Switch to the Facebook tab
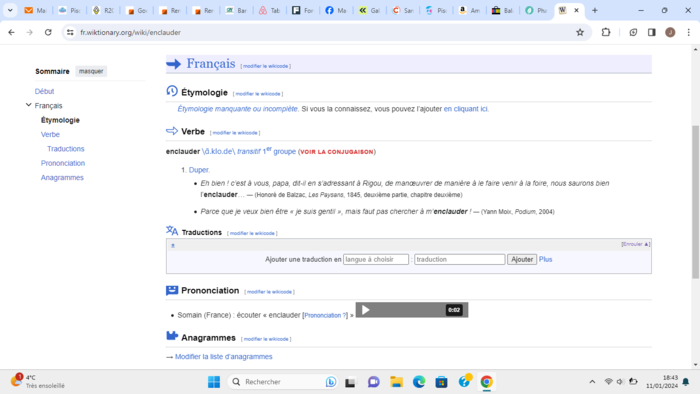 point(336,10)
